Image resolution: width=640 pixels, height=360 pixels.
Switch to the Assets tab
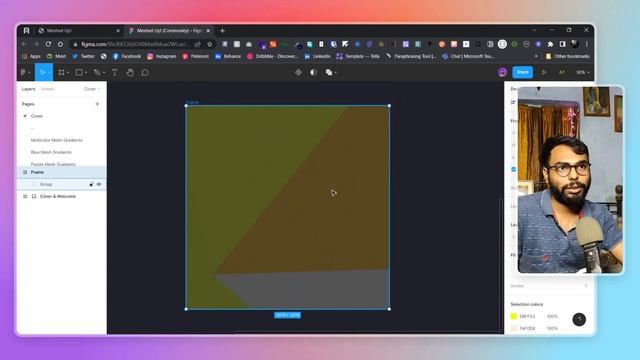[48, 89]
